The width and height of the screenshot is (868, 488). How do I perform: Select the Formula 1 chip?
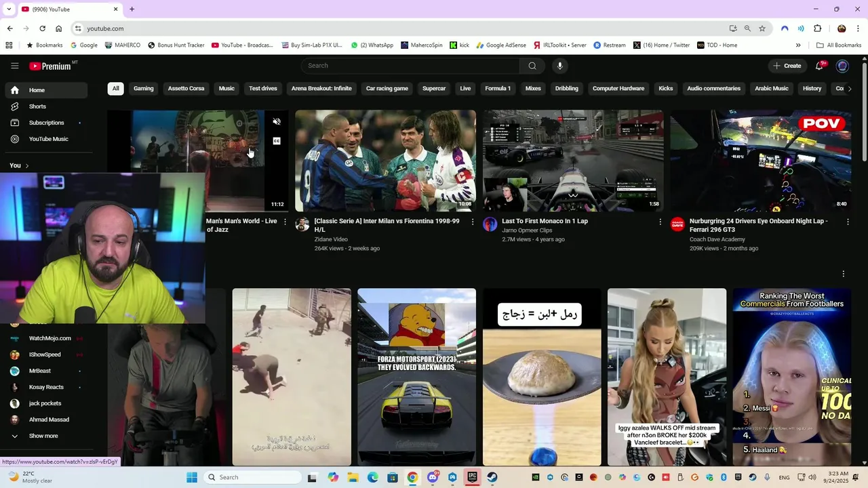pos(498,89)
